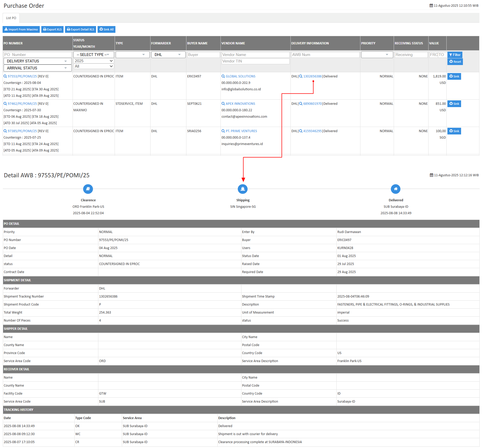Click the search icon beside APEX INNOVATIONS
This screenshot has width=482, height=448.
pyautogui.click(x=223, y=103)
